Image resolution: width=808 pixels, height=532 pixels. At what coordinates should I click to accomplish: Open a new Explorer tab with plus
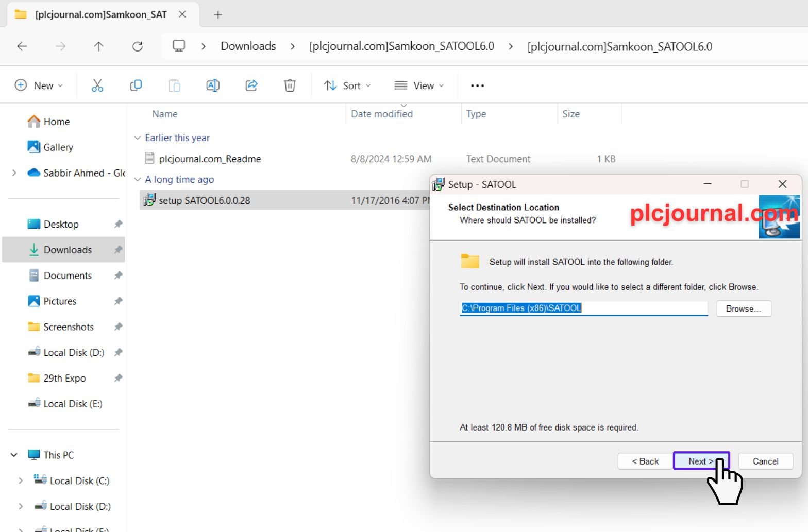[218, 15]
